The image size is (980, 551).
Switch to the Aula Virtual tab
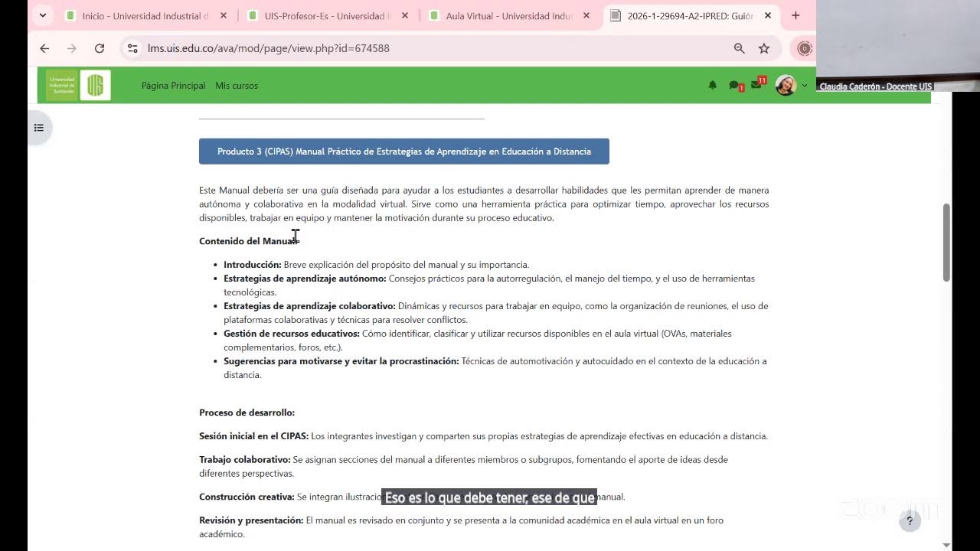pos(510,16)
